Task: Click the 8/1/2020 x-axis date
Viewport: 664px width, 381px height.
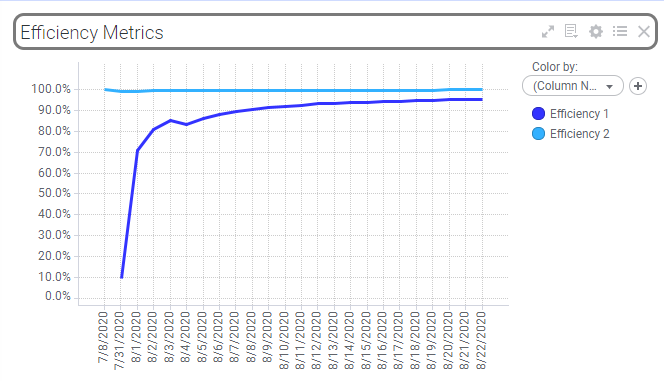Action: (136, 337)
